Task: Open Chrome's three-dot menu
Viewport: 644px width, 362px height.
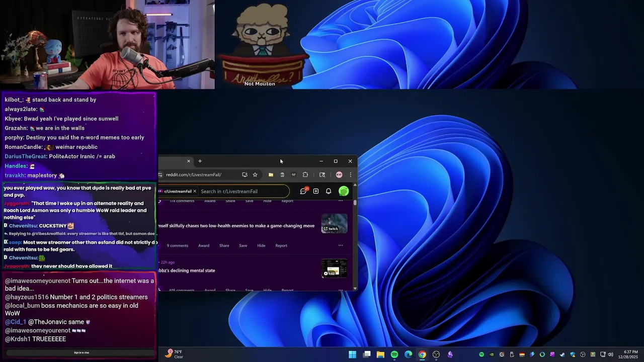Action: click(350, 174)
